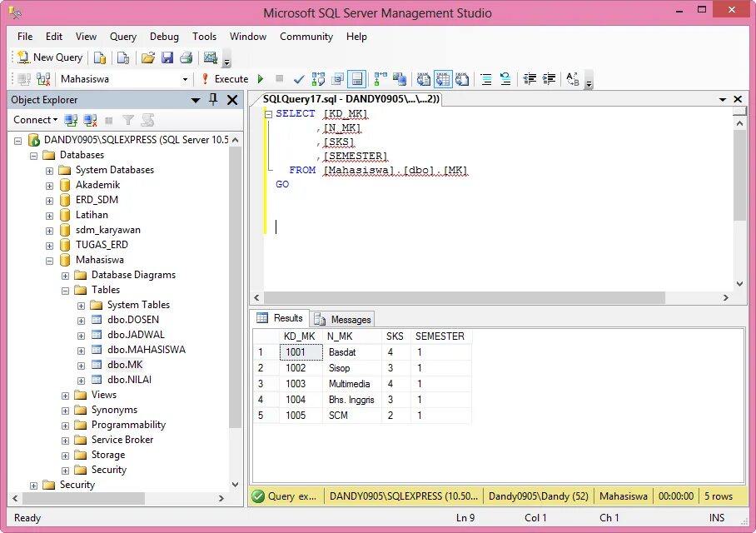Click the Print icon in the toolbar
Viewport: 756px width, 533px height.
187,58
